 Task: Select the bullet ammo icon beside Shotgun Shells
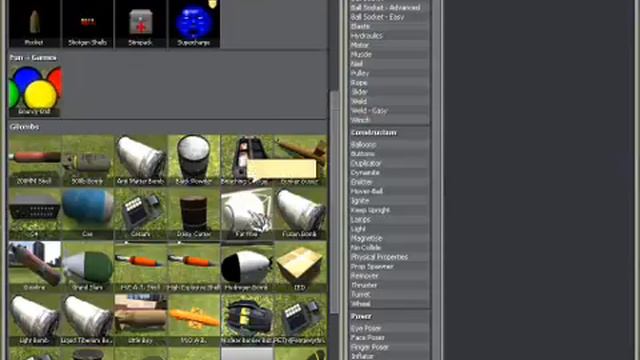[34, 24]
